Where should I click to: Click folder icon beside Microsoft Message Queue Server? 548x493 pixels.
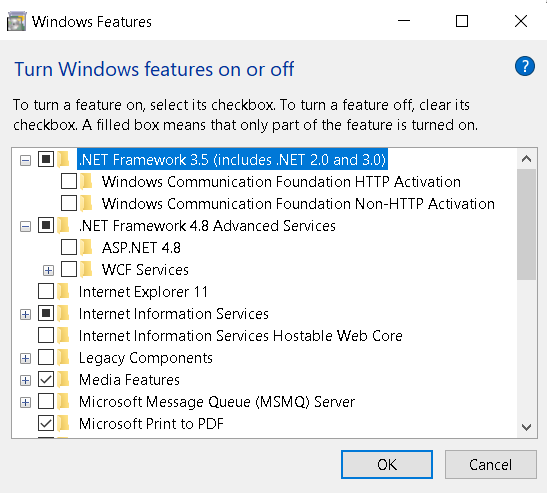[x=64, y=402]
